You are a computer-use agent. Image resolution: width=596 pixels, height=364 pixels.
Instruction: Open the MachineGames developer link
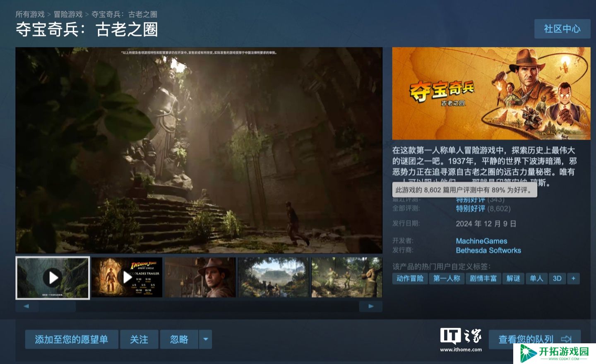[x=481, y=241]
